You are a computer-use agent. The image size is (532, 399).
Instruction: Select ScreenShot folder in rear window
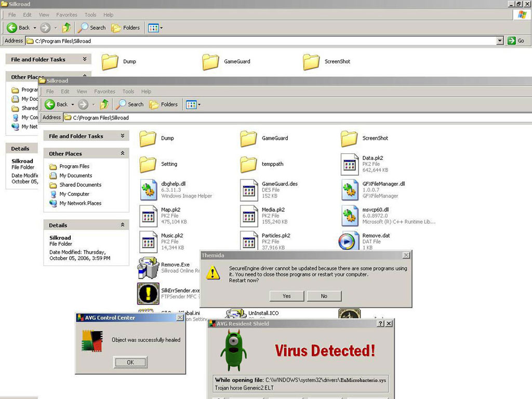point(312,62)
